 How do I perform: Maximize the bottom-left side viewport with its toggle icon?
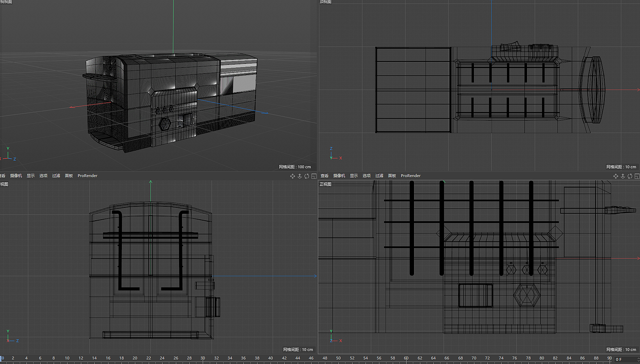tap(314, 176)
